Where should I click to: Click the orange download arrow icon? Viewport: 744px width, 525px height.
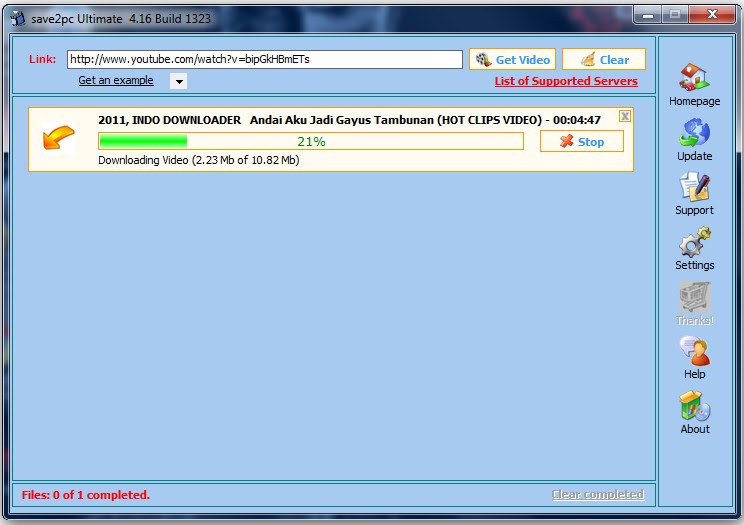pyautogui.click(x=58, y=137)
